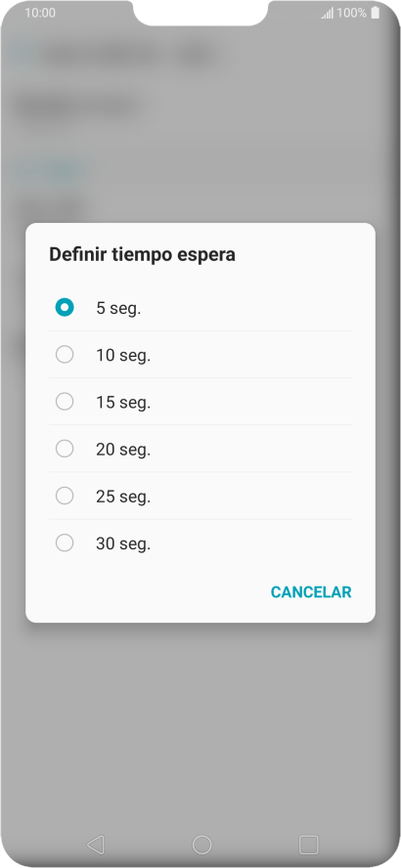Tap the signal strength bars icon
Viewport: 401px width, 868px height.
pyautogui.click(x=328, y=14)
